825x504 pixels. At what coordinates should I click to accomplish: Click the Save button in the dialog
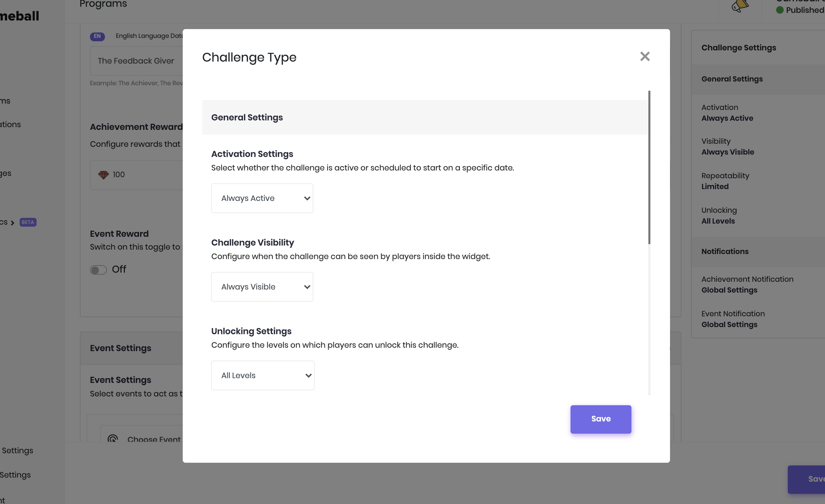[601, 419]
